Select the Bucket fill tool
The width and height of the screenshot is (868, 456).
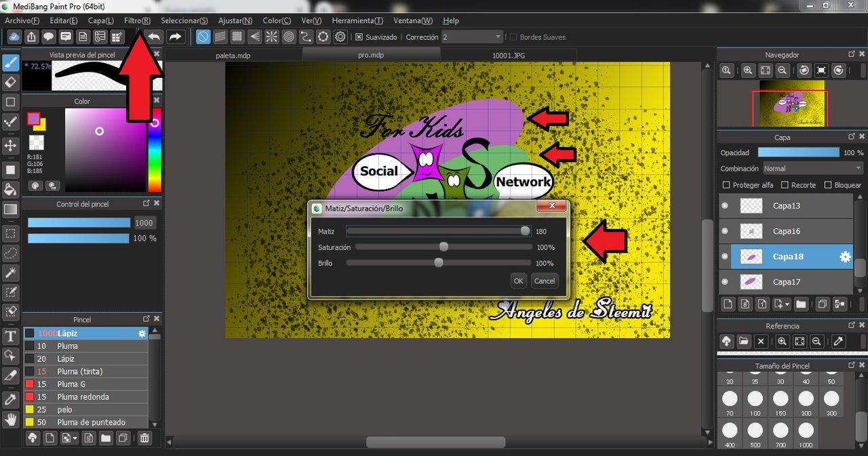11,189
